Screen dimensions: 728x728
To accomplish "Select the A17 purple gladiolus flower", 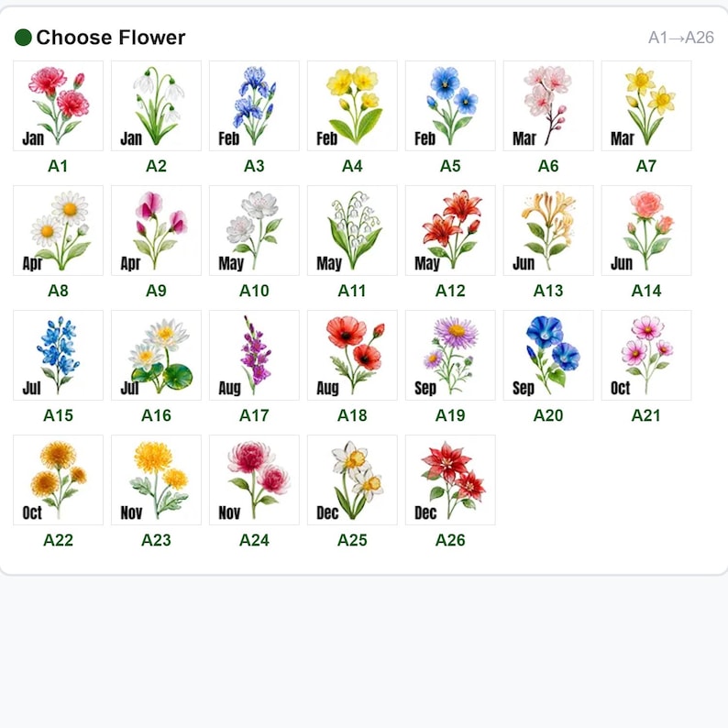I will pos(254,355).
